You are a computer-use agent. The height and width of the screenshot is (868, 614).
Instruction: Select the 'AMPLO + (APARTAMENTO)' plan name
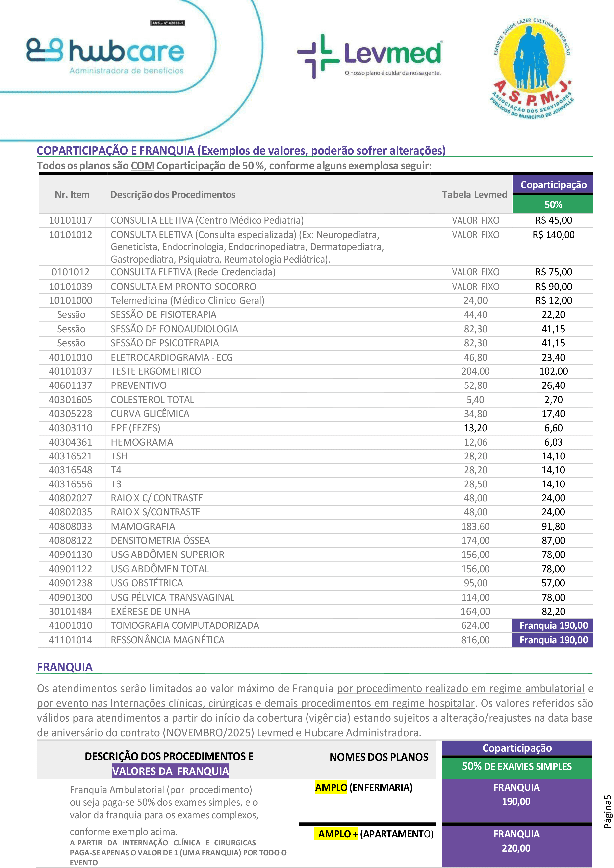(374, 834)
